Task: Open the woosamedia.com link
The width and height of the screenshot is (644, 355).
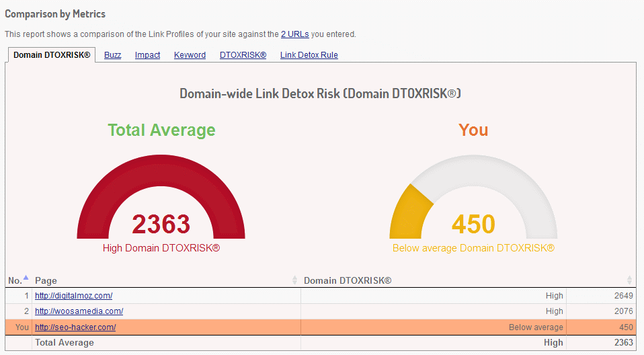Action: pos(79,311)
